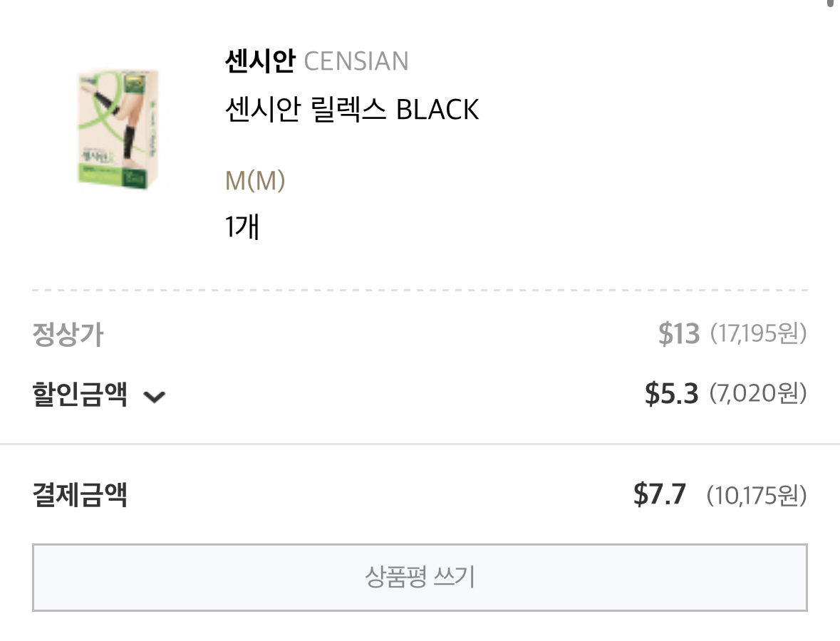Click the 7,020원 discount in won
840x641 pixels.
pos(758,393)
